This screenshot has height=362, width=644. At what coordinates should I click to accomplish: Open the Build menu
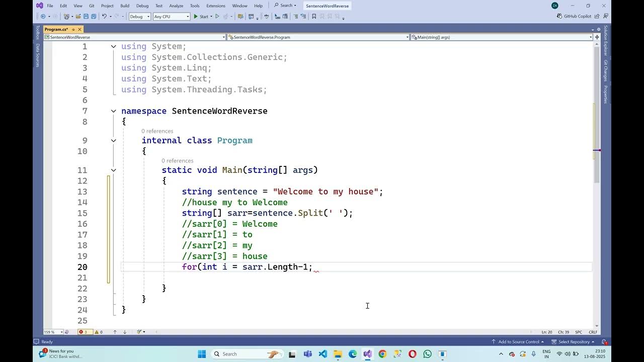[125, 6]
